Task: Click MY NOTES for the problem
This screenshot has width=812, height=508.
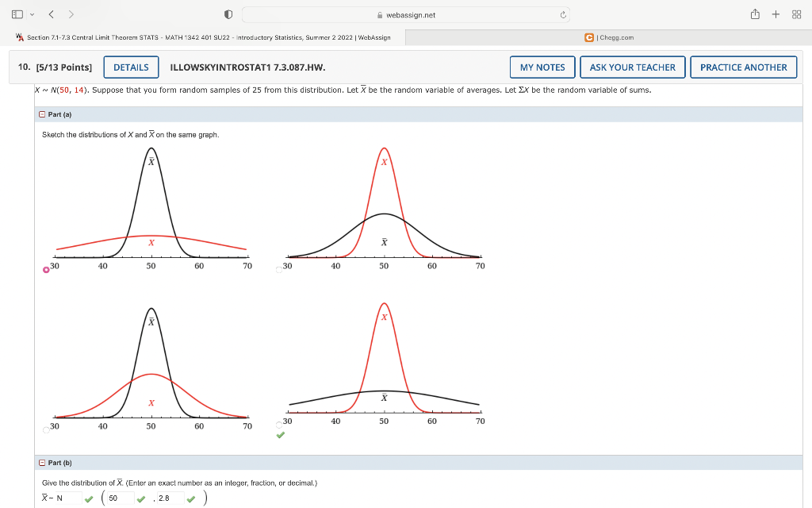Action: tap(542, 67)
